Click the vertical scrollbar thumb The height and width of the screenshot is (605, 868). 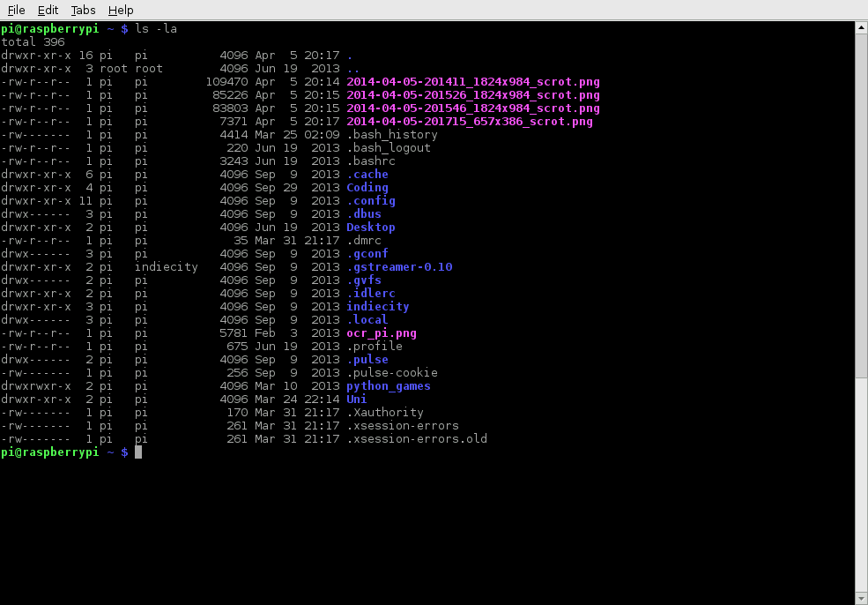(x=861, y=203)
